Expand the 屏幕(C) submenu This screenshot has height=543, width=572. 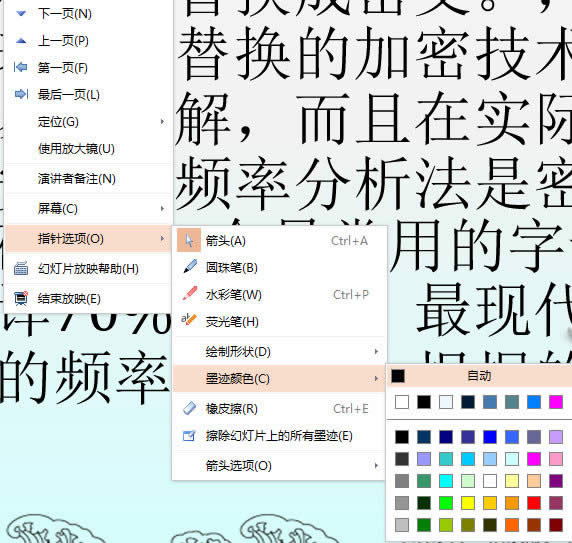88,209
